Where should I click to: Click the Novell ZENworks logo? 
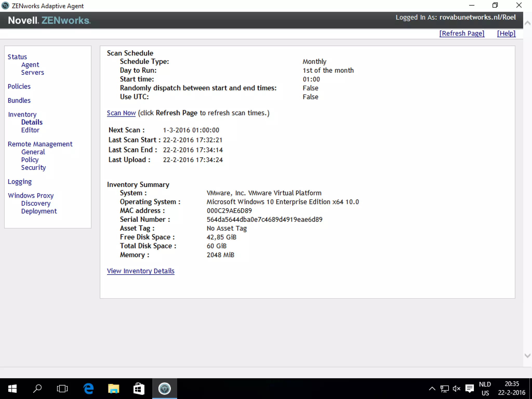pos(49,20)
